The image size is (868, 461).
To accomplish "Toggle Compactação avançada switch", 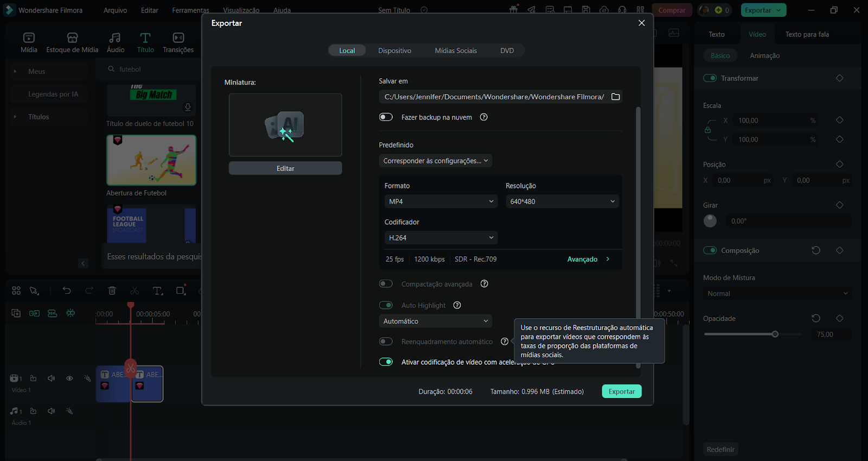I will (386, 284).
